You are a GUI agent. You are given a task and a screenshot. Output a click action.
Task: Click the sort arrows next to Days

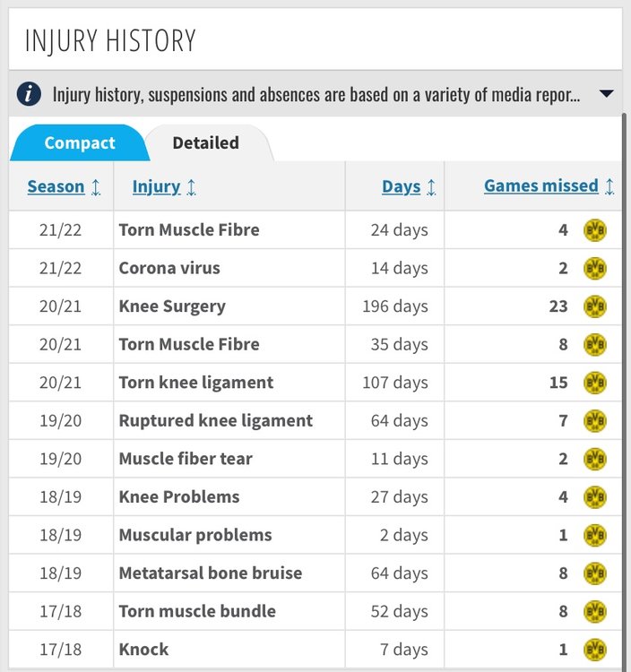click(x=431, y=187)
